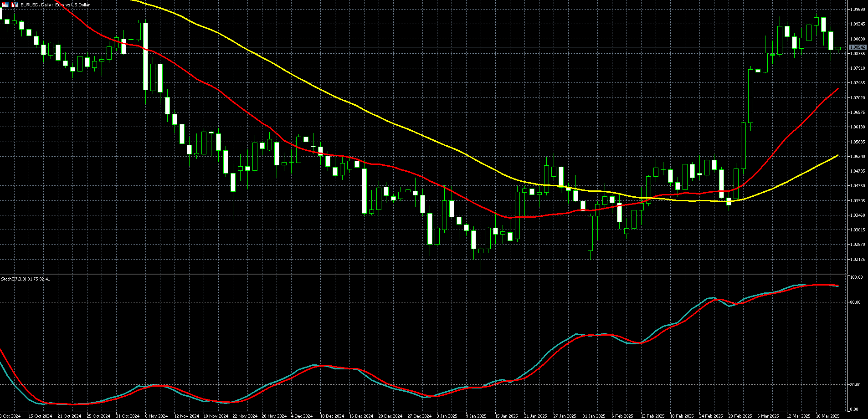Screen dimensions: 868x419
Task: Click the 80.00 stochastic level label
Action: coord(856,302)
